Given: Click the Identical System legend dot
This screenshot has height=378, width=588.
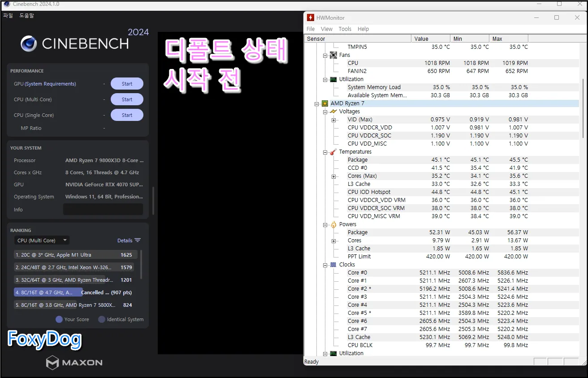Looking at the screenshot, I should click(x=102, y=319).
